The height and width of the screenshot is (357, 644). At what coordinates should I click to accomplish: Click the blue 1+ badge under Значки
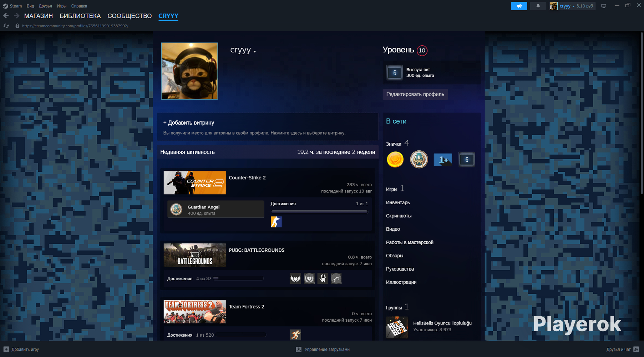click(443, 160)
